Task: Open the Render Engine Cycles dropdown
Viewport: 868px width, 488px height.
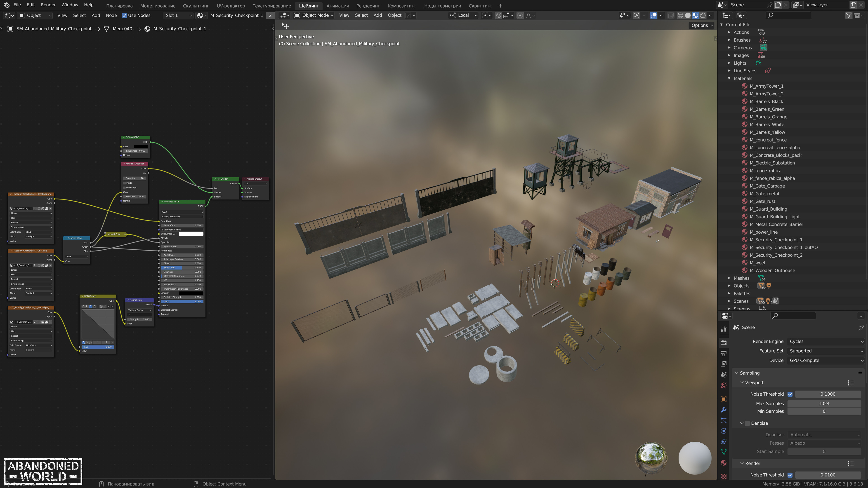Action: (x=826, y=342)
